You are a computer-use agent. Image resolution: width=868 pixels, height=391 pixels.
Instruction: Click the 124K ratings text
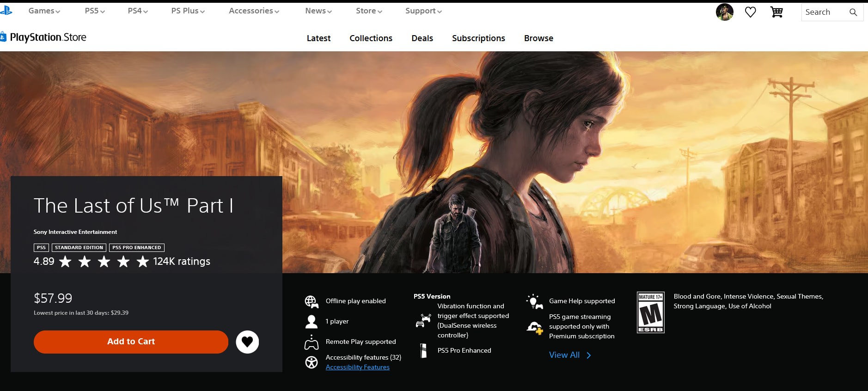coord(182,262)
